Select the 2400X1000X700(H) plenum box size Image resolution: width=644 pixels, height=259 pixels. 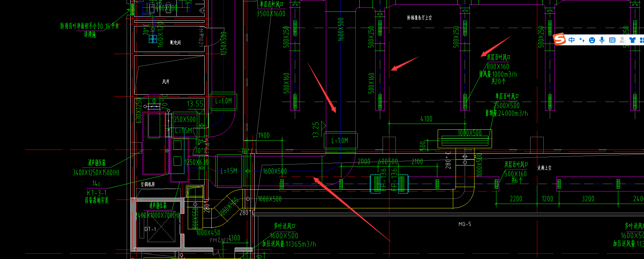(x=158, y=215)
